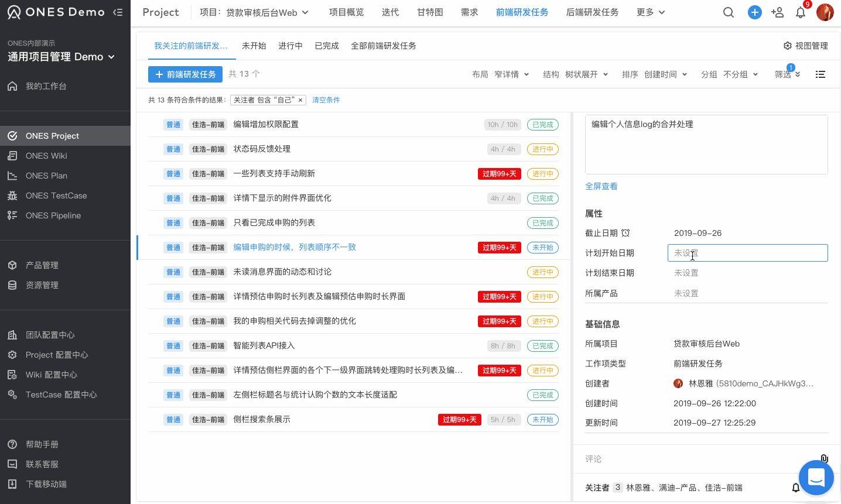Expand the 通用项目管理 Demo team switcher

pos(61,57)
